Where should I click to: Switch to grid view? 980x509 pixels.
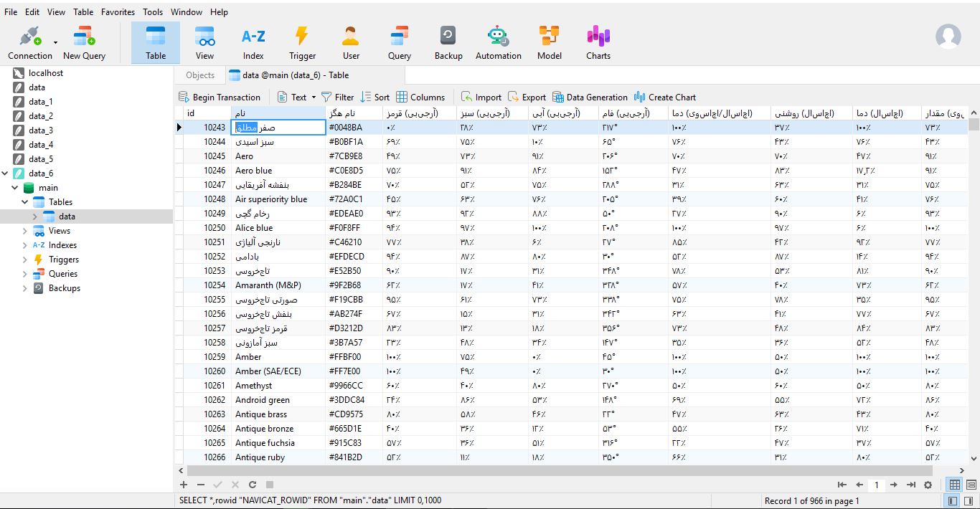(954, 485)
